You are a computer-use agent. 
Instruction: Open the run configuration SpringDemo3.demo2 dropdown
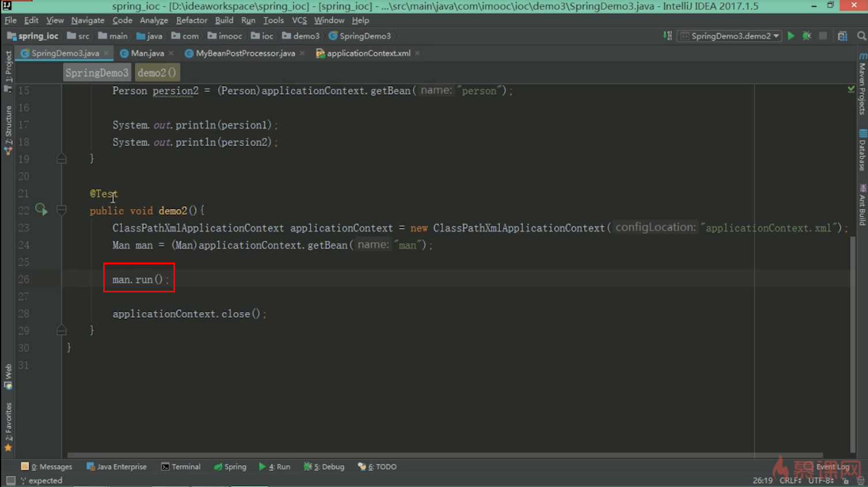[730, 36]
